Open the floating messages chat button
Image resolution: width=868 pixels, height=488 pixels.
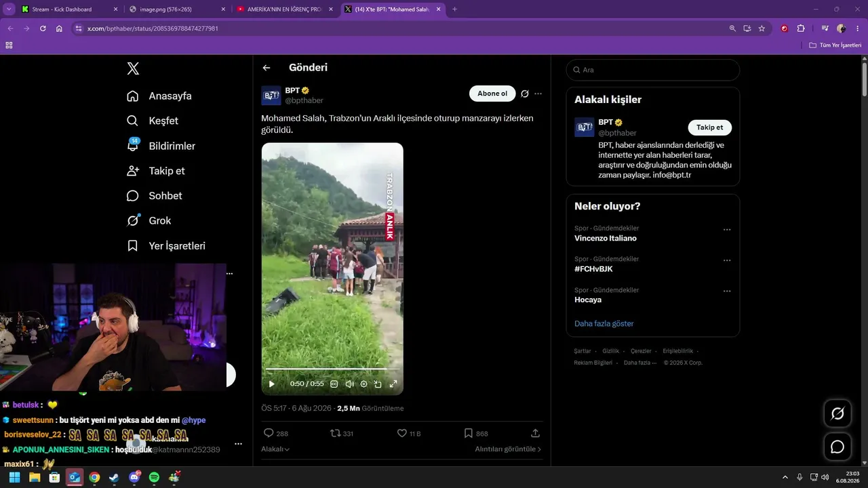(837, 447)
